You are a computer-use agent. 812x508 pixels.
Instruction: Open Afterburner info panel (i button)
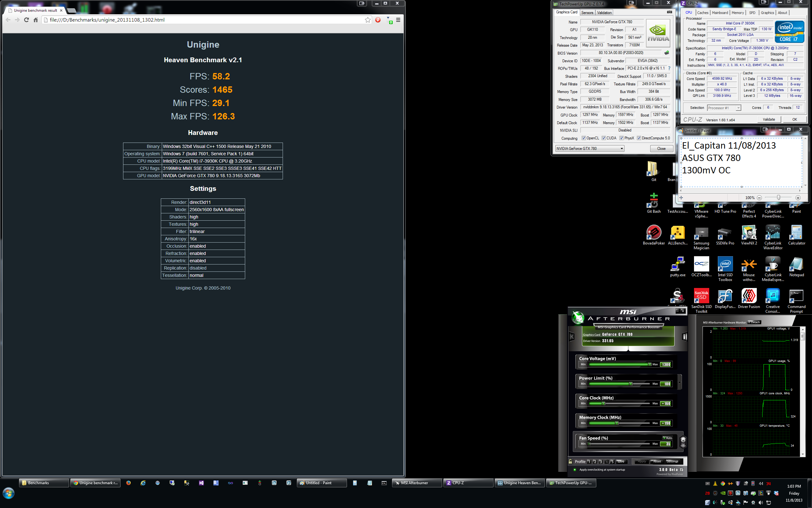pyautogui.click(x=684, y=337)
